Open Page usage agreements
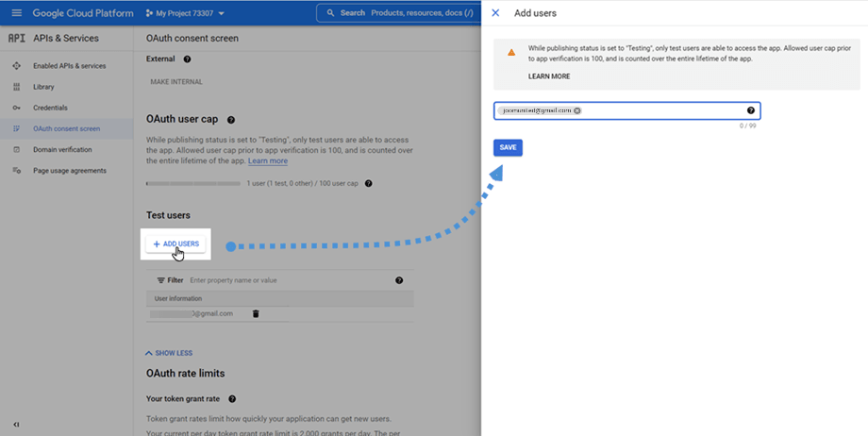This screenshot has height=436, width=868. 69,171
